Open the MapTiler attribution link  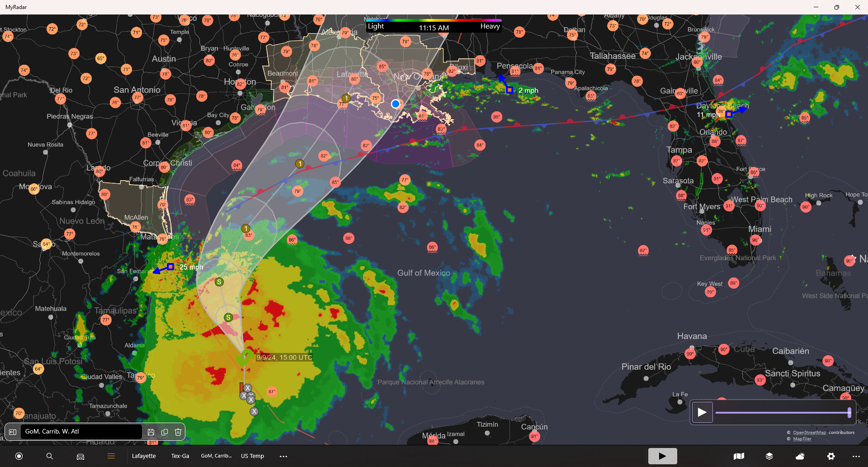click(x=802, y=439)
